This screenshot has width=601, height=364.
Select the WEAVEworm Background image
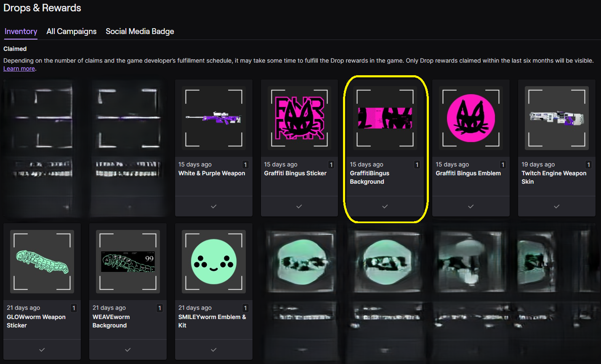tap(128, 262)
